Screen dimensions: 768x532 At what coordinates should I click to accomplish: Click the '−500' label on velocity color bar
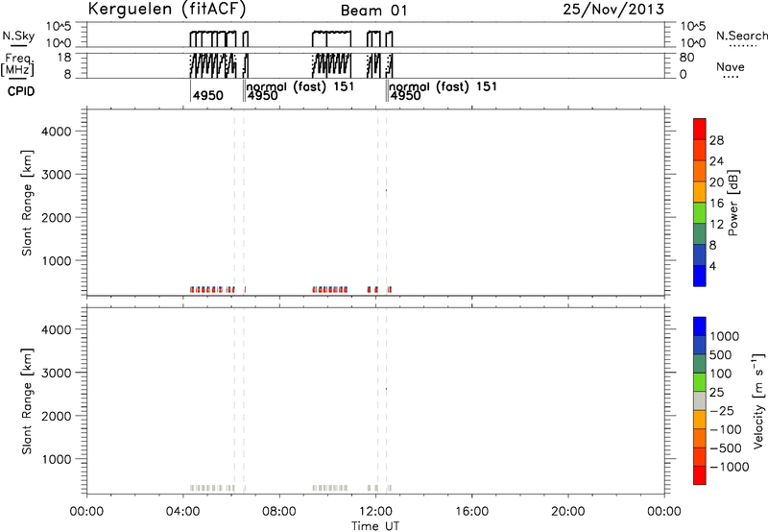pyautogui.click(x=725, y=448)
